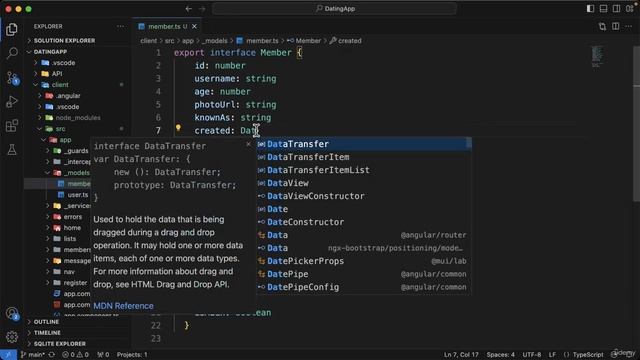The width and height of the screenshot is (640, 360).
Task: Expand the node_modules folder
Action: pos(78,118)
